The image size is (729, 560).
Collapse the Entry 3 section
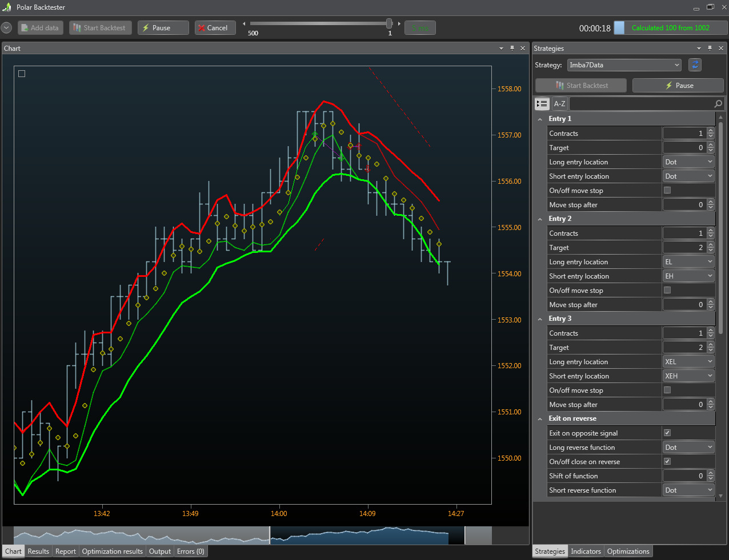540,319
